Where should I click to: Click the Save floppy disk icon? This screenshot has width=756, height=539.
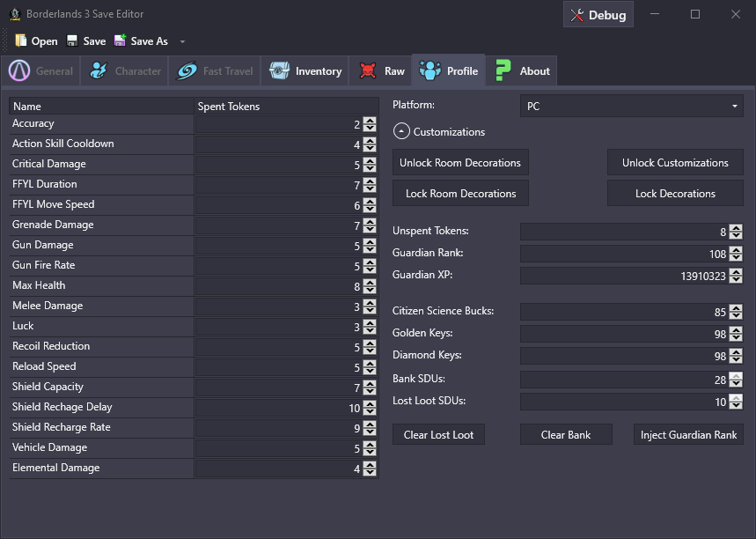click(x=72, y=41)
